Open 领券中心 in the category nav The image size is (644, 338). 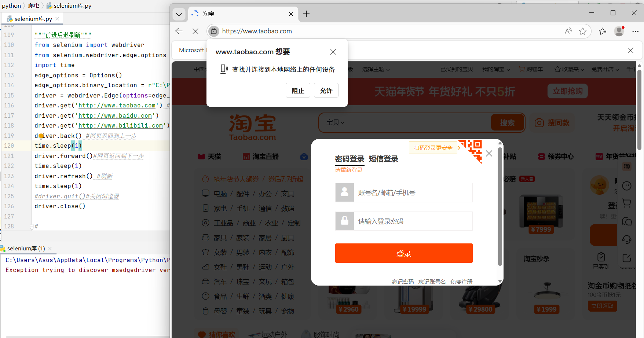[x=556, y=157]
